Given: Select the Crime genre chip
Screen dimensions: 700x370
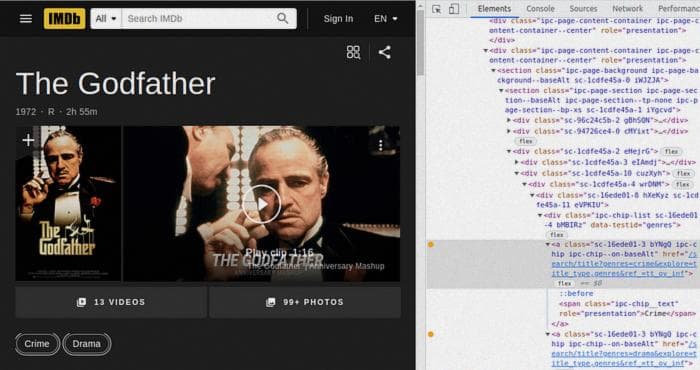Looking at the screenshot, I should [x=37, y=344].
